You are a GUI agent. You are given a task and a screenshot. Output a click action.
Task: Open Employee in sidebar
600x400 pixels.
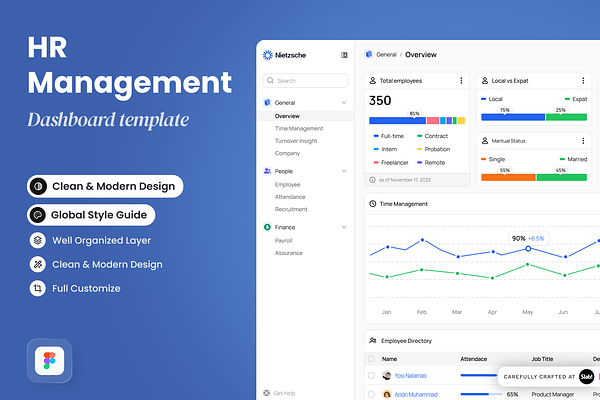(287, 184)
